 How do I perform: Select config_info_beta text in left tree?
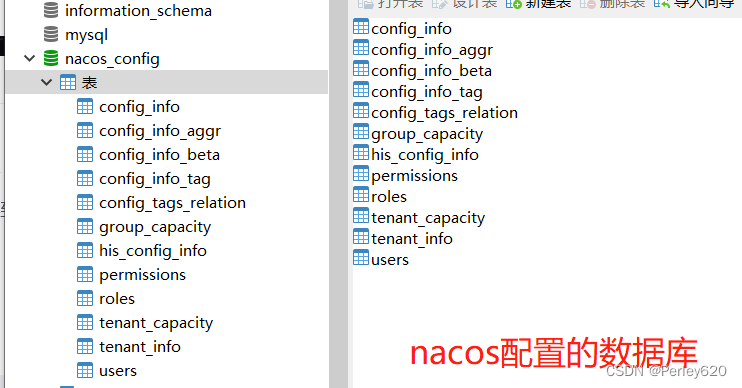click(159, 155)
